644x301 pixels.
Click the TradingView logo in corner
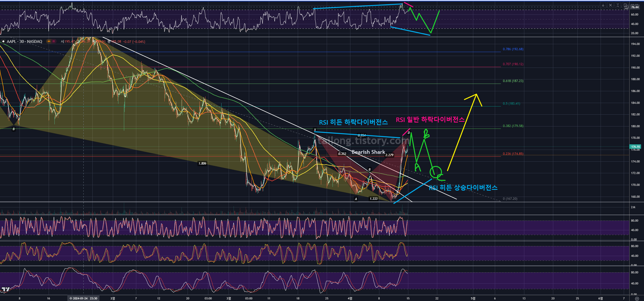pos(5,289)
